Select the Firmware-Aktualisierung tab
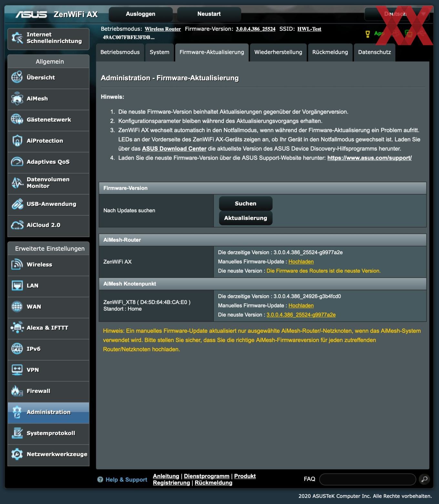The height and width of the screenshot is (504, 439). click(x=212, y=52)
